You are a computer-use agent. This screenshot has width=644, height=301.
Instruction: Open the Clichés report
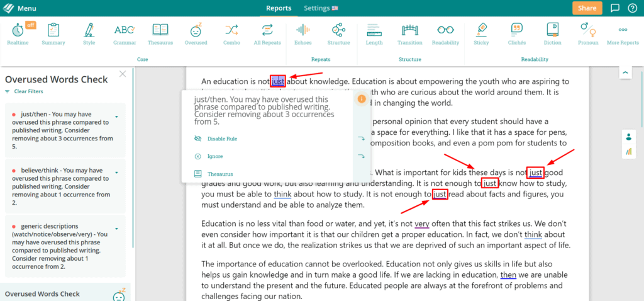pos(516,33)
